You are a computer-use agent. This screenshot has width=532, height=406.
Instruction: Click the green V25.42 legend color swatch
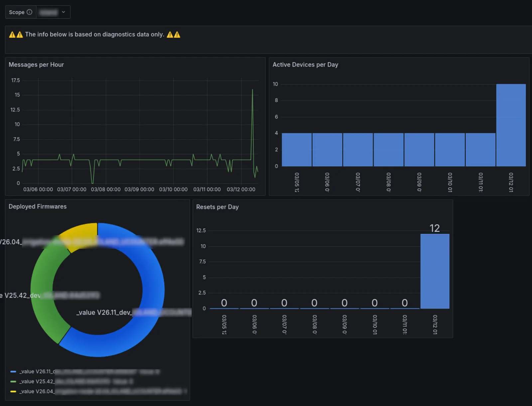13,381
